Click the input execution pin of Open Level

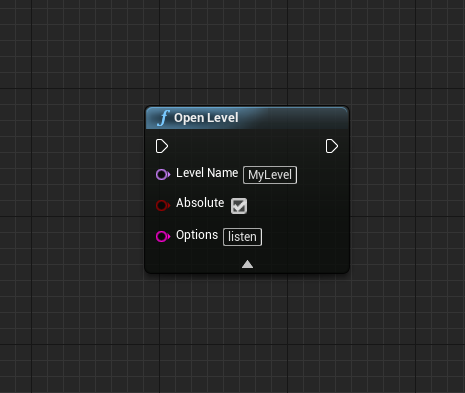pos(162,146)
